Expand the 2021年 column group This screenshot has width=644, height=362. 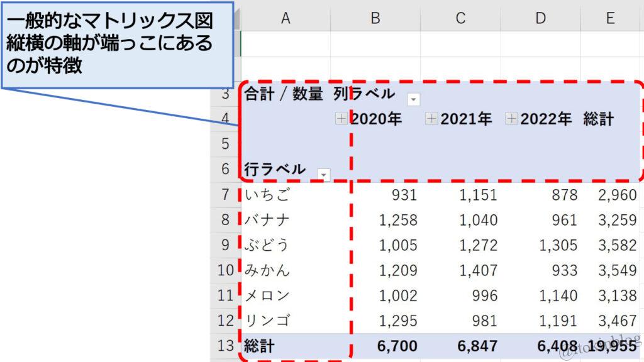pos(431,119)
